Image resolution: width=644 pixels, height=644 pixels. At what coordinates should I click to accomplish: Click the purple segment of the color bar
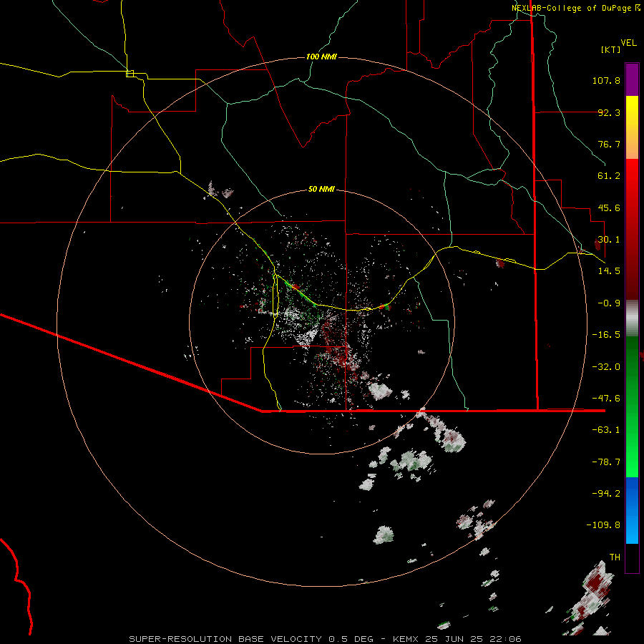[632, 79]
